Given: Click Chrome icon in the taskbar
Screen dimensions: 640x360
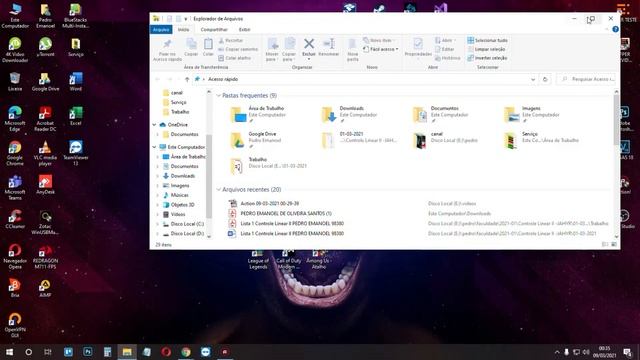Looking at the screenshot, I should (x=186, y=352).
